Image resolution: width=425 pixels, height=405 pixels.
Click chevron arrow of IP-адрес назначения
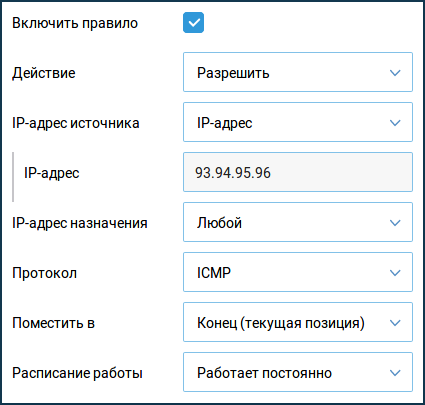[x=395, y=223]
